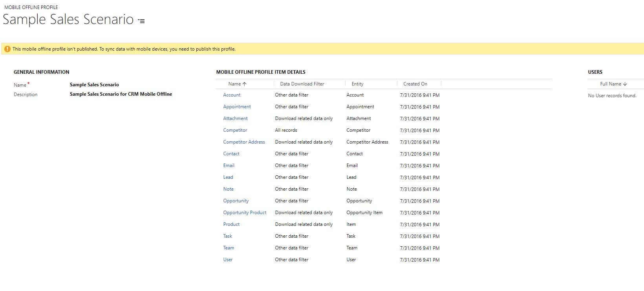Click the USERS section heading
Image resolution: width=644 pixels, height=291 pixels.
595,72
